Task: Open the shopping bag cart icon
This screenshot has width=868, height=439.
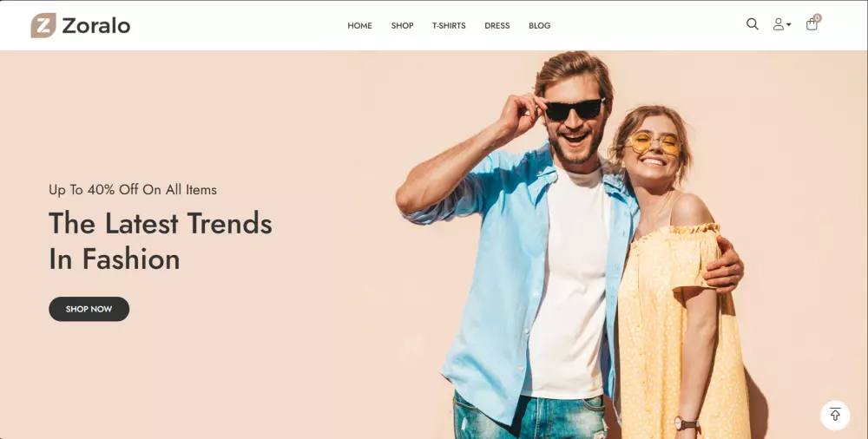Action: point(812,24)
